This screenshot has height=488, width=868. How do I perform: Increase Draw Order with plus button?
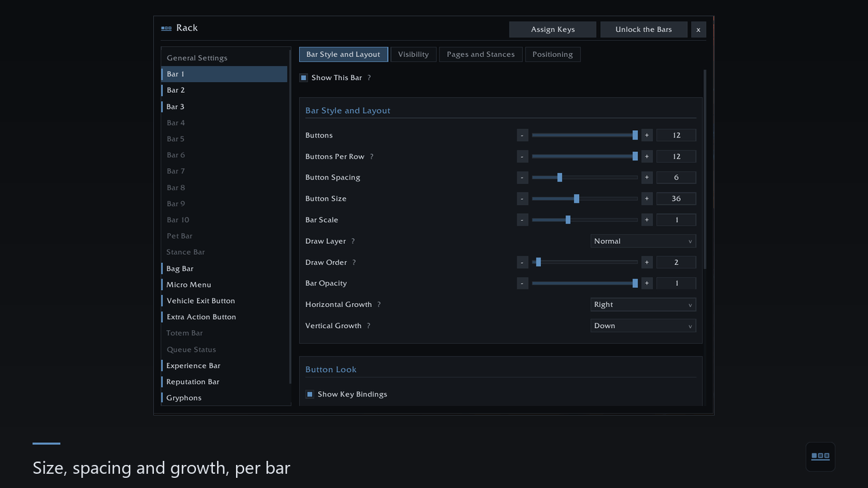(x=647, y=262)
